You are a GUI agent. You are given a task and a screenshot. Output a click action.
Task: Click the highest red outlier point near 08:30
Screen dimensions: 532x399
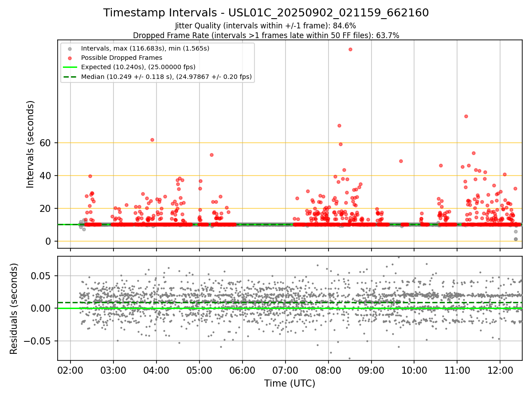350,49
